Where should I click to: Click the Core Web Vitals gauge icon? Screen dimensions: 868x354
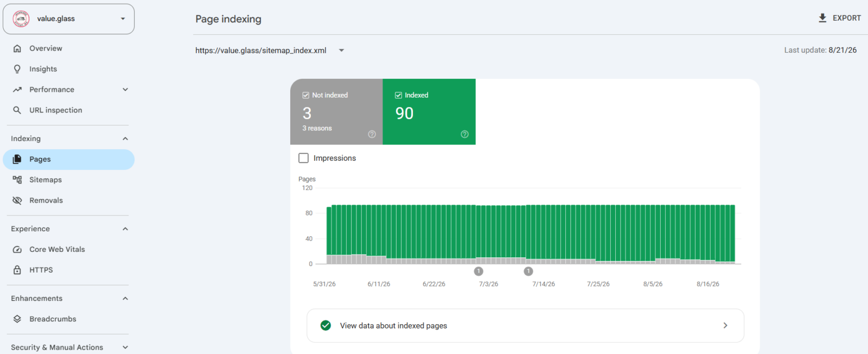[x=17, y=249]
